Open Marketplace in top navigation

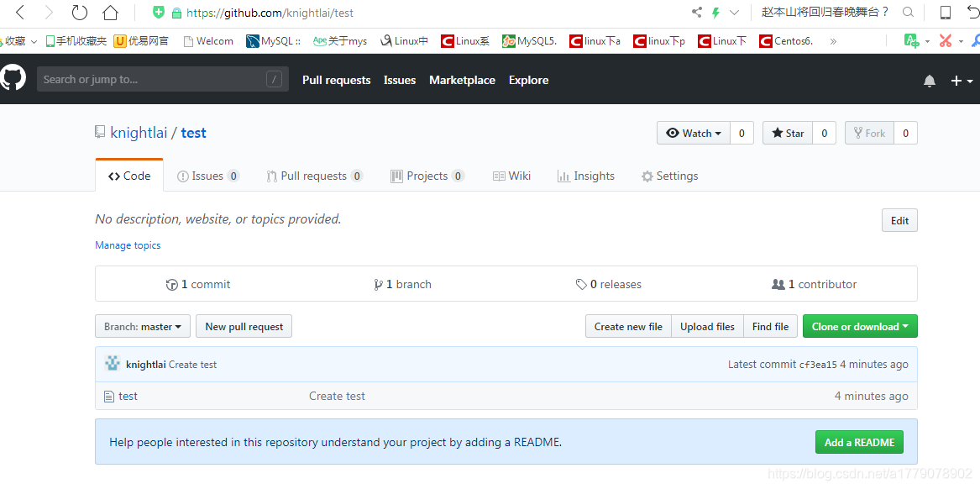[462, 80]
